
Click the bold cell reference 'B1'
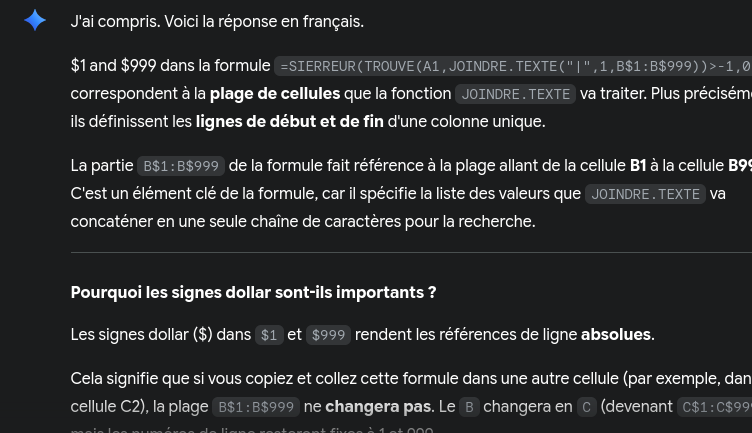click(x=638, y=165)
